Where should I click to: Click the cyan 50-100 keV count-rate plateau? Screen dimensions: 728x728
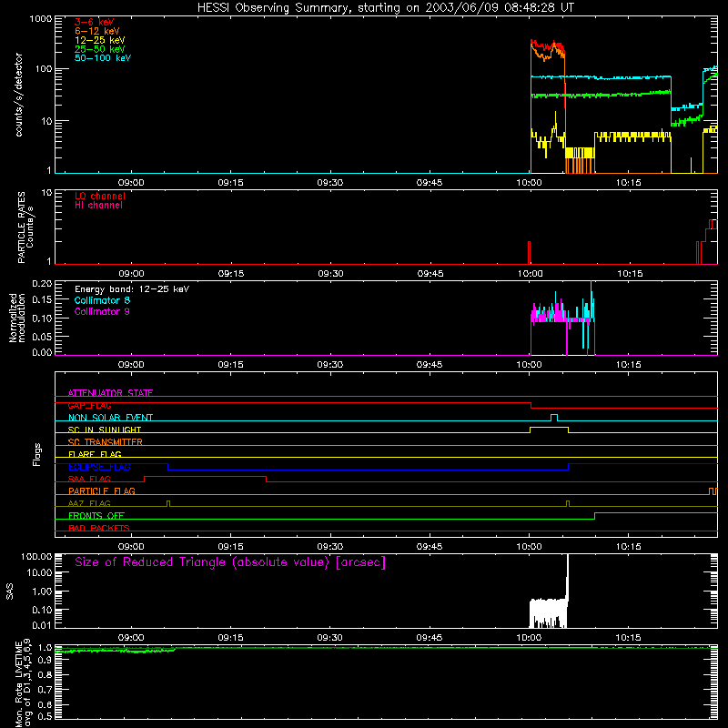[601, 77]
